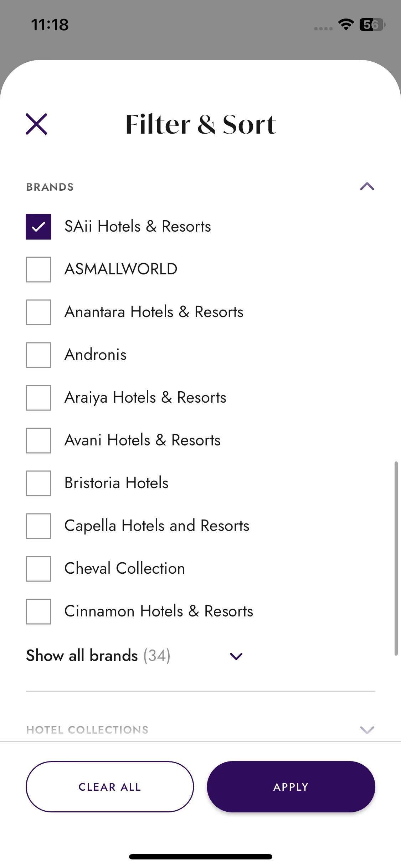401x868 pixels.
Task: Collapse the Brands section chevron
Action: tap(367, 186)
